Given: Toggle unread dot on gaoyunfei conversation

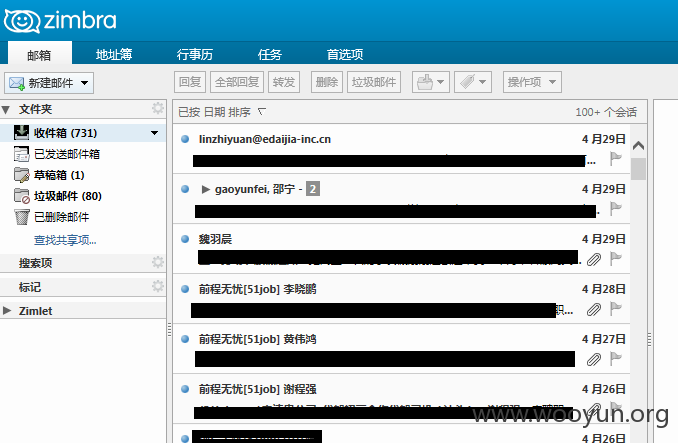Looking at the screenshot, I should coord(185,189).
